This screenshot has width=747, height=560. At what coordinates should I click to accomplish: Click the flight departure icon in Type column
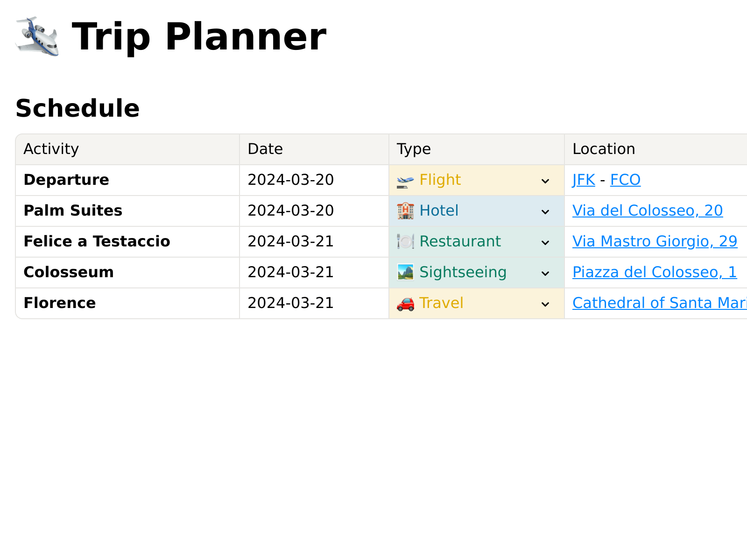click(405, 181)
